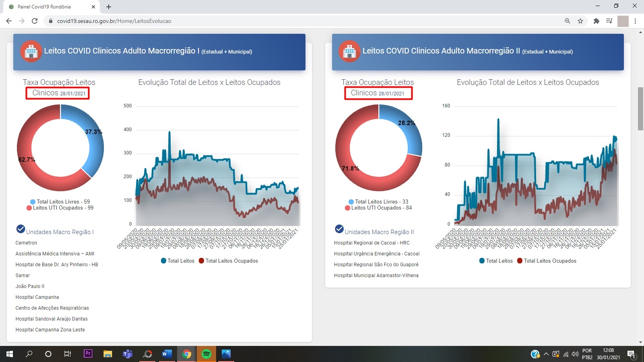Open the browser extensions puzzle icon
This screenshot has height=362, width=644.
pos(597,21)
